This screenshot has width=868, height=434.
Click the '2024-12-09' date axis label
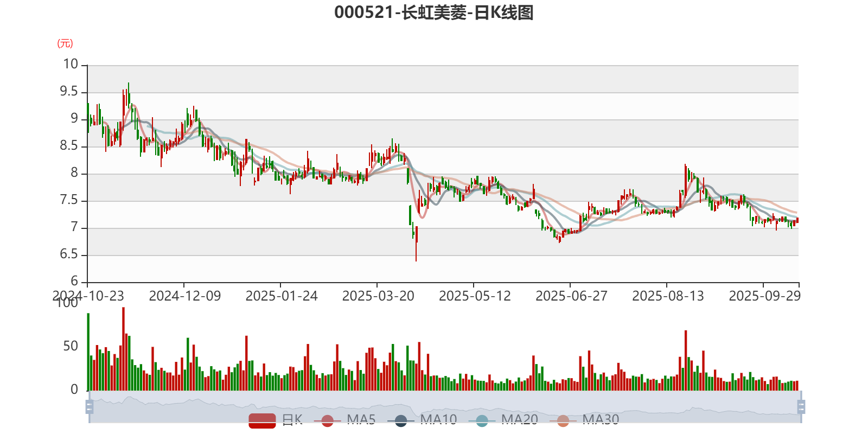(x=185, y=296)
